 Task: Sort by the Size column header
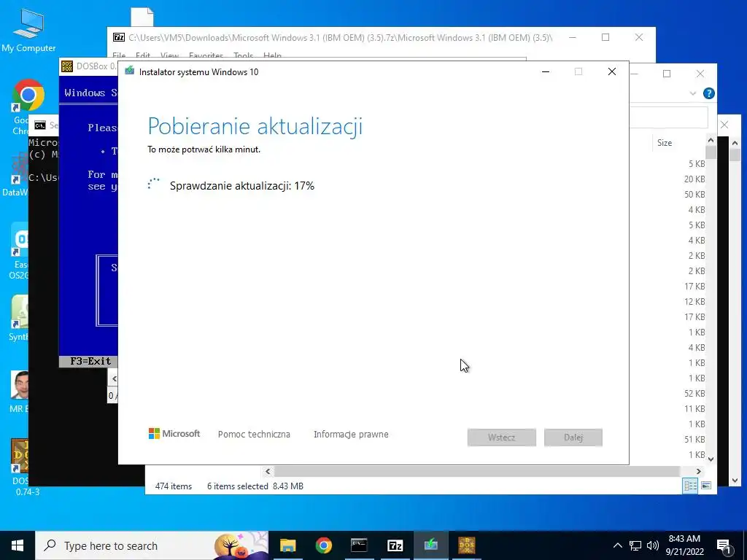pos(665,142)
